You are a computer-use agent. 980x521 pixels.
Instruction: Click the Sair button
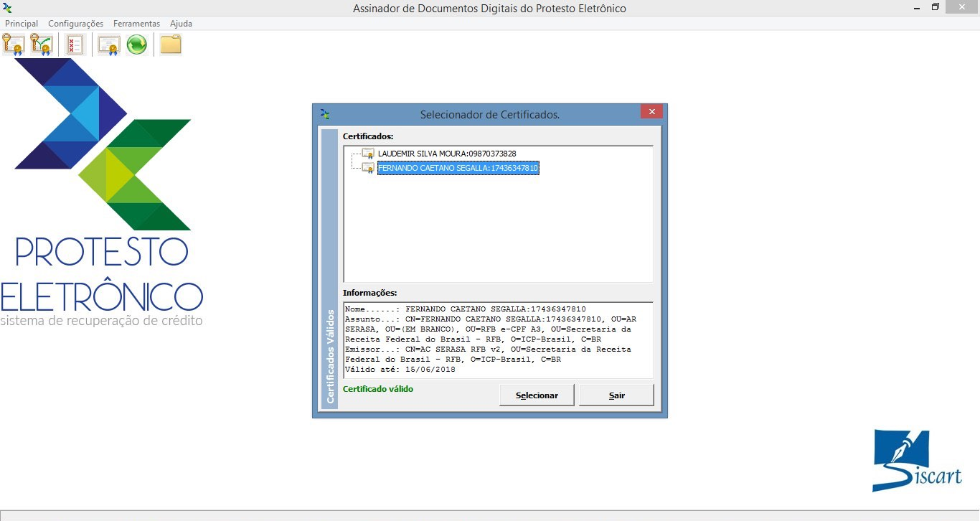coord(616,395)
